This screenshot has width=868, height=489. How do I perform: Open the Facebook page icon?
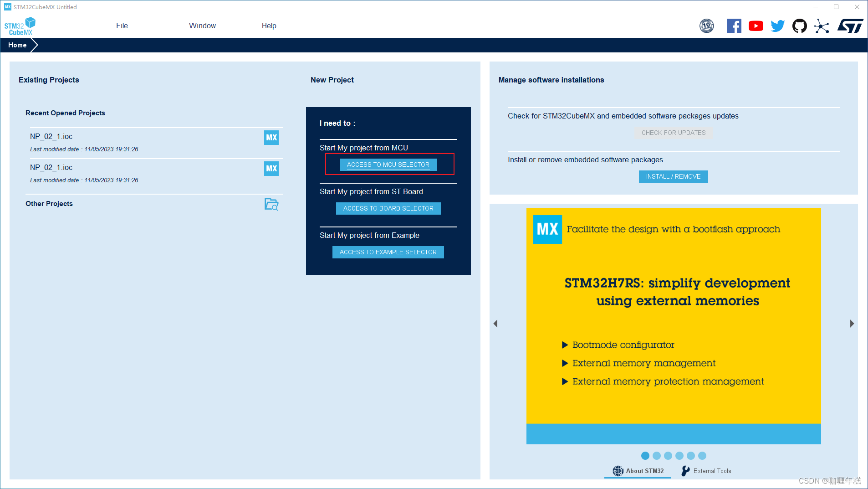(x=734, y=26)
